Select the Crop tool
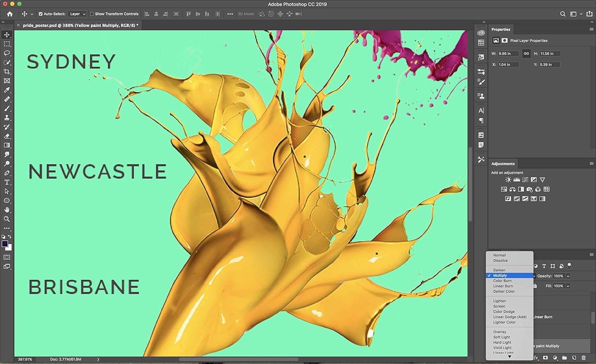This screenshot has width=596, height=364. pos(7,72)
